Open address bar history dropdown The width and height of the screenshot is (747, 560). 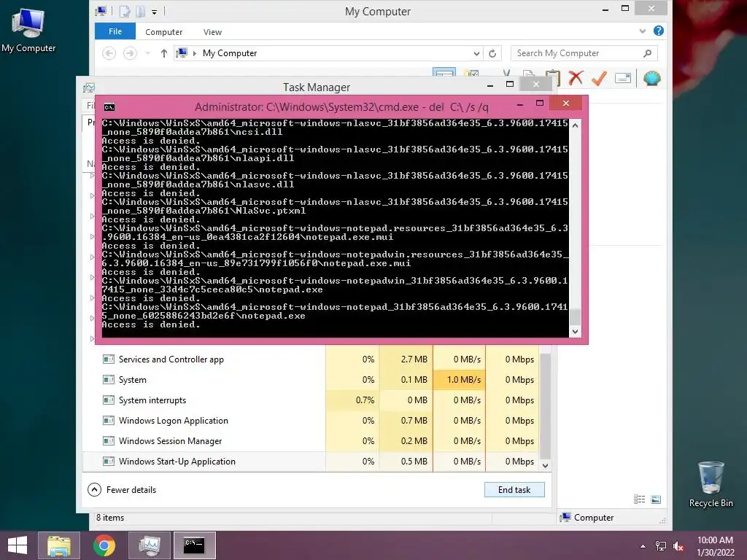476,53
